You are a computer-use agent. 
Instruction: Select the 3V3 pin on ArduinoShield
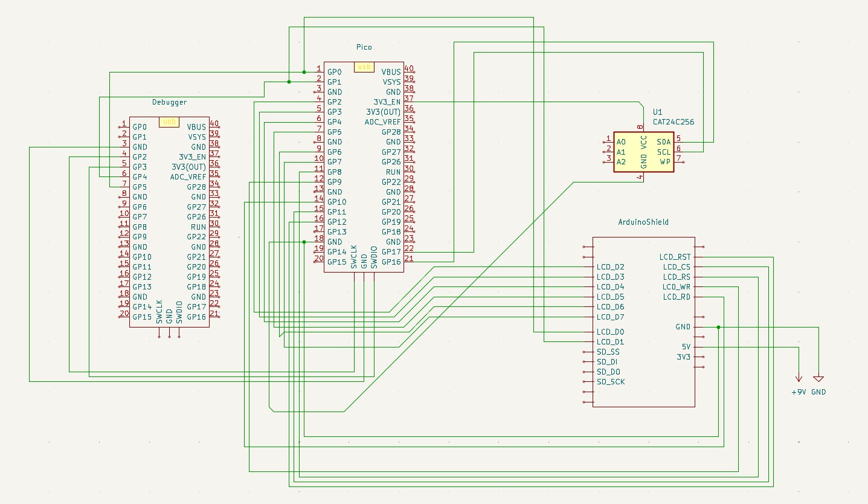684,357
